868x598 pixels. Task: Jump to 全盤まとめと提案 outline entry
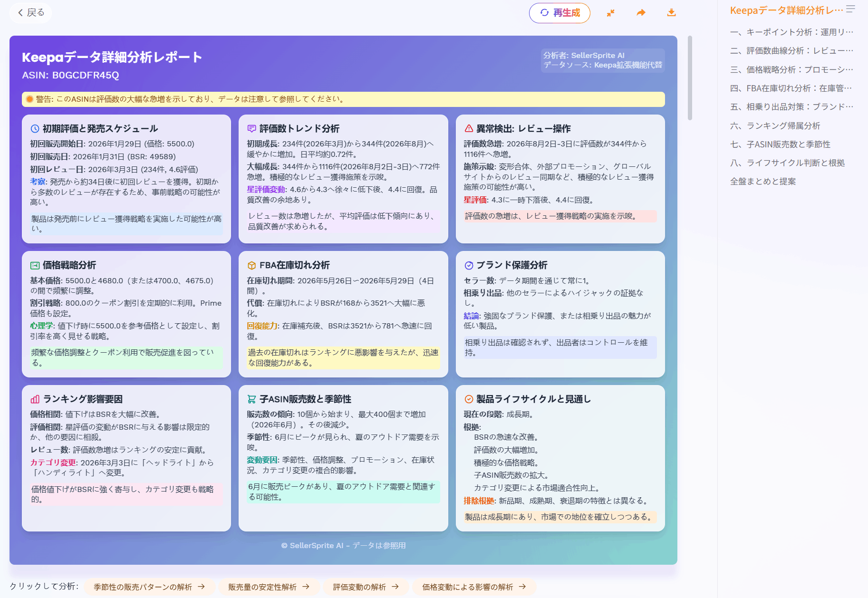click(x=763, y=182)
